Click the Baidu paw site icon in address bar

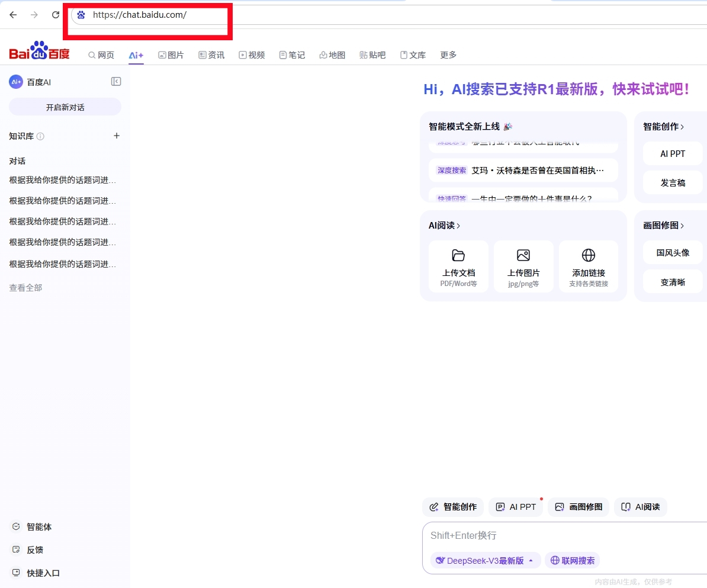[81, 15]
